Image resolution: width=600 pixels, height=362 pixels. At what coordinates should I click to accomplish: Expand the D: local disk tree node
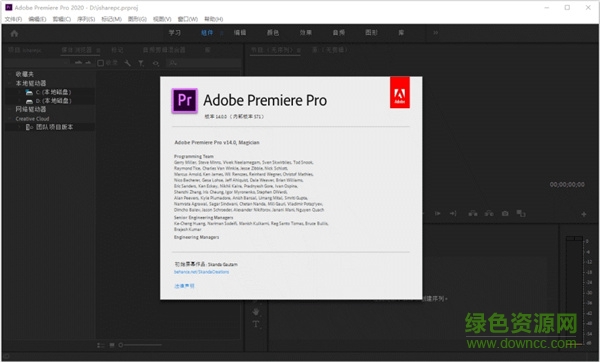20,101
